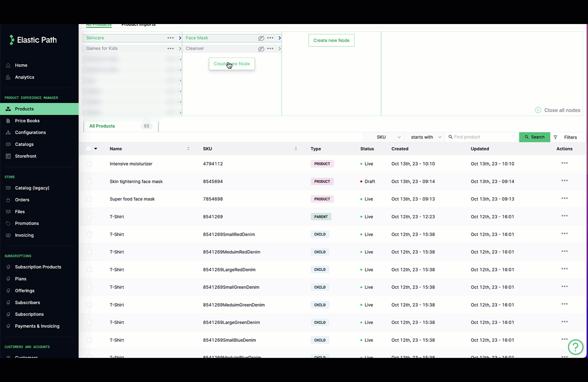Expand the Games for Kids node chevron
Viewport: 588px width, 382px height.
(180, 49)
